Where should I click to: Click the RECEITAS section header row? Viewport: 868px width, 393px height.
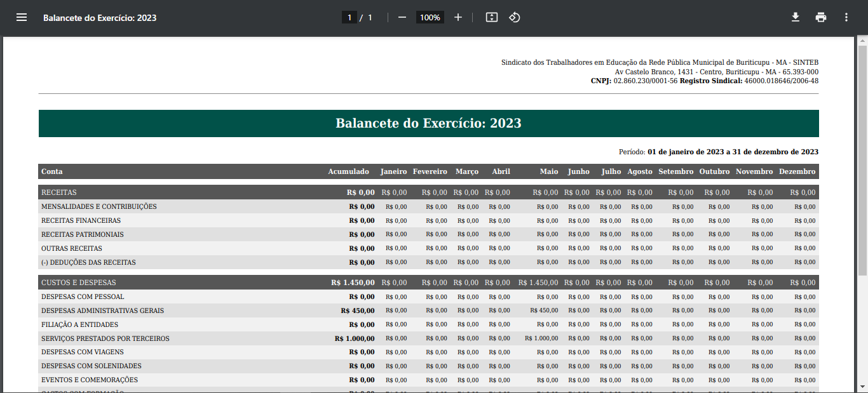pyautogui.click(x=59, y=192)
